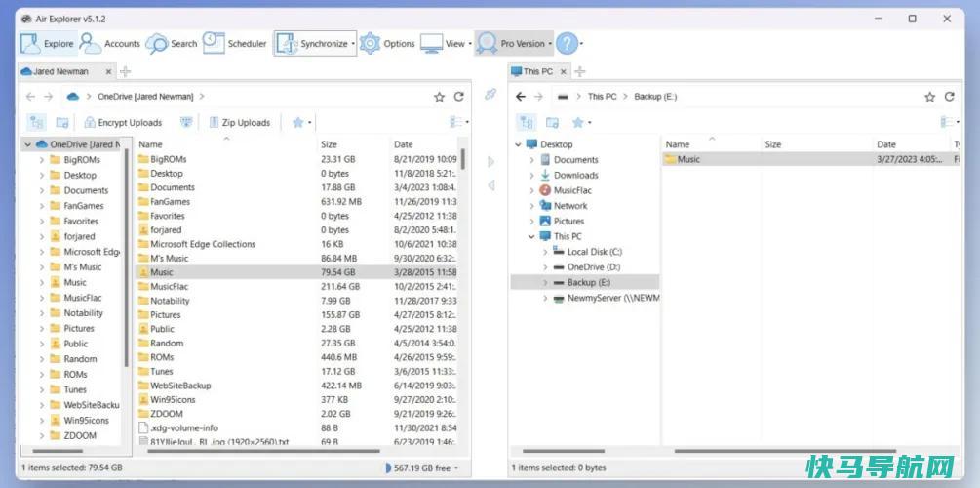Expand the MusicFlac node in left tree
Screen dimensions: 980x488
(x=42, y=298)
